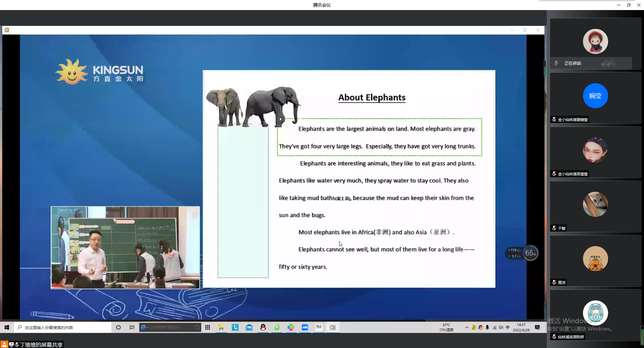This screenshot has width=644, height=348.
Task: Click the muted microphone icon beside 金小仙林湖吴莹莹
Action: click(554, 174)
